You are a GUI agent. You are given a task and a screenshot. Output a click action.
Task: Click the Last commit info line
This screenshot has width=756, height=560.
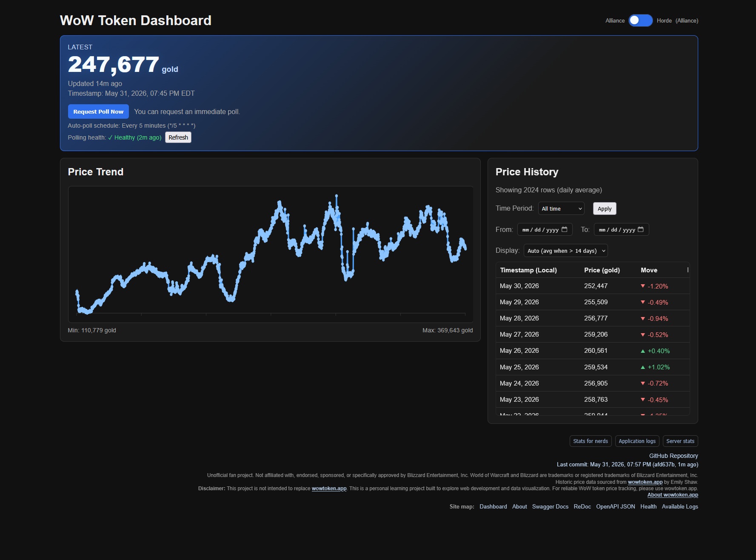point(628,465)
